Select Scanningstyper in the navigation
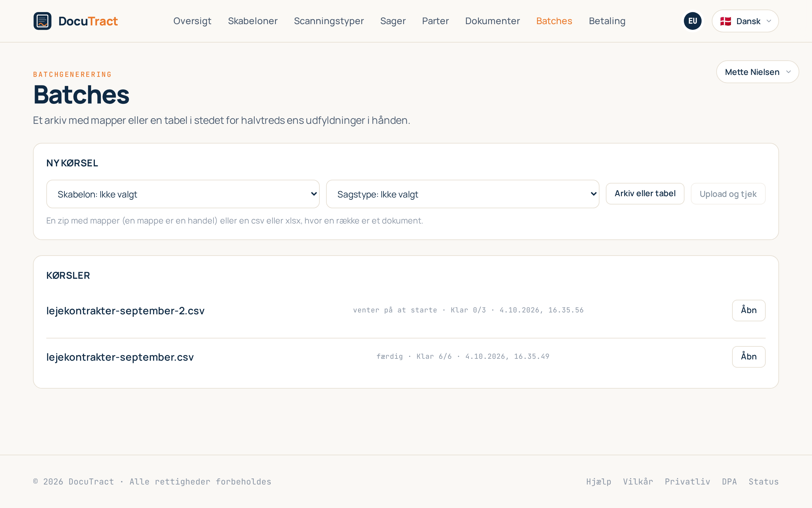 click(x=329, y=21)
